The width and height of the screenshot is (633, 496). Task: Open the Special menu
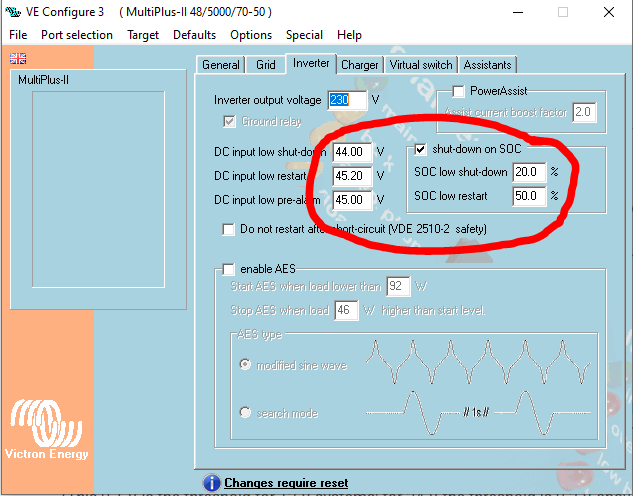304,34
